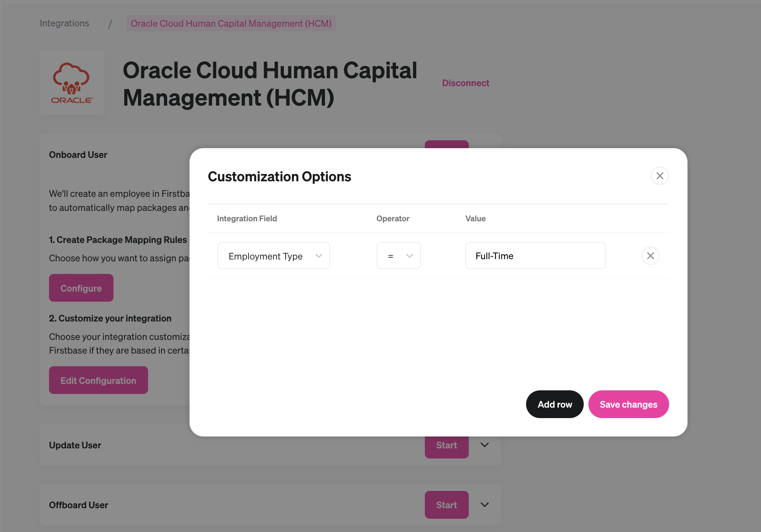Screen dimensions: 761x532
Task: Click the Update User section title
Action: [x=75, y=445]
